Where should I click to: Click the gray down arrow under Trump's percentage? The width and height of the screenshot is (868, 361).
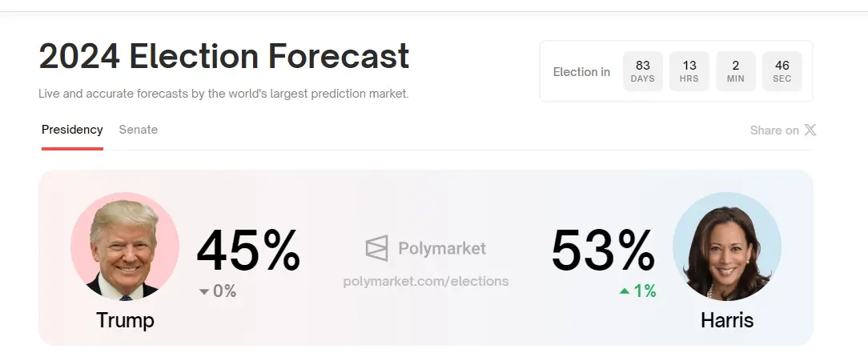[203, 291]
